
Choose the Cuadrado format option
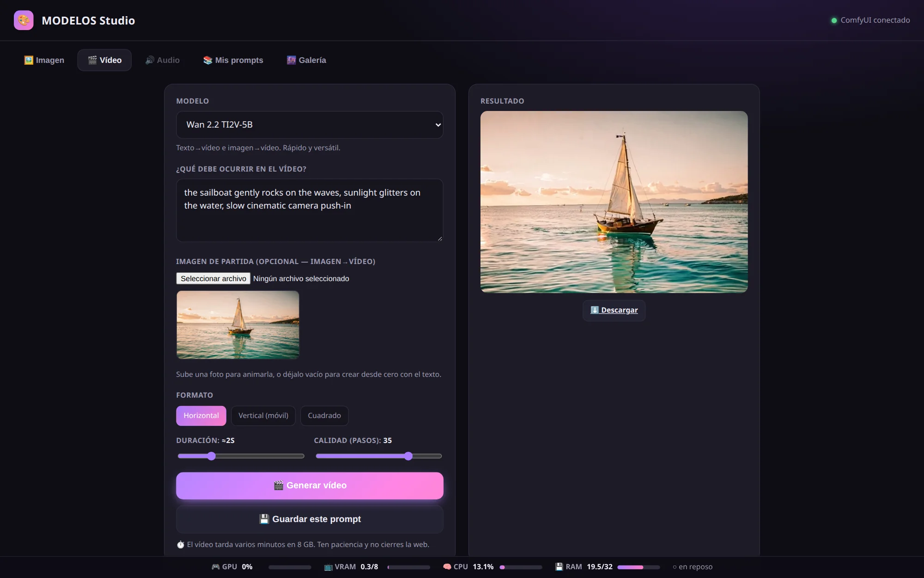pyautogui.click(x=324, y=416)
